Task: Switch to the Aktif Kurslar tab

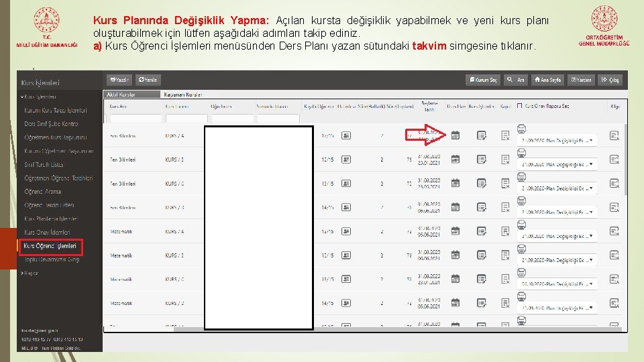Action: click(x=131, y=95)
